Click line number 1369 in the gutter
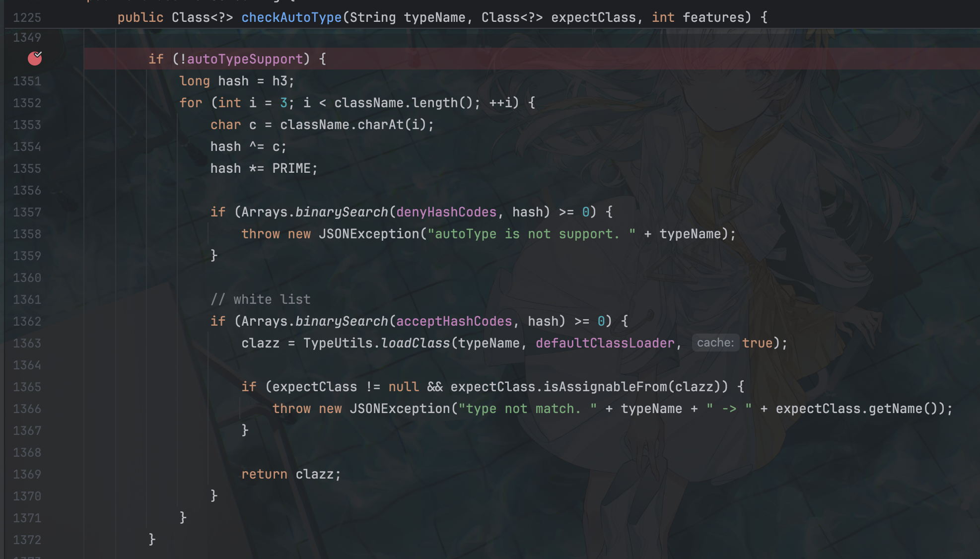Image resolution: width=980 pixels, height=559 pixels. tap(27, 474)
